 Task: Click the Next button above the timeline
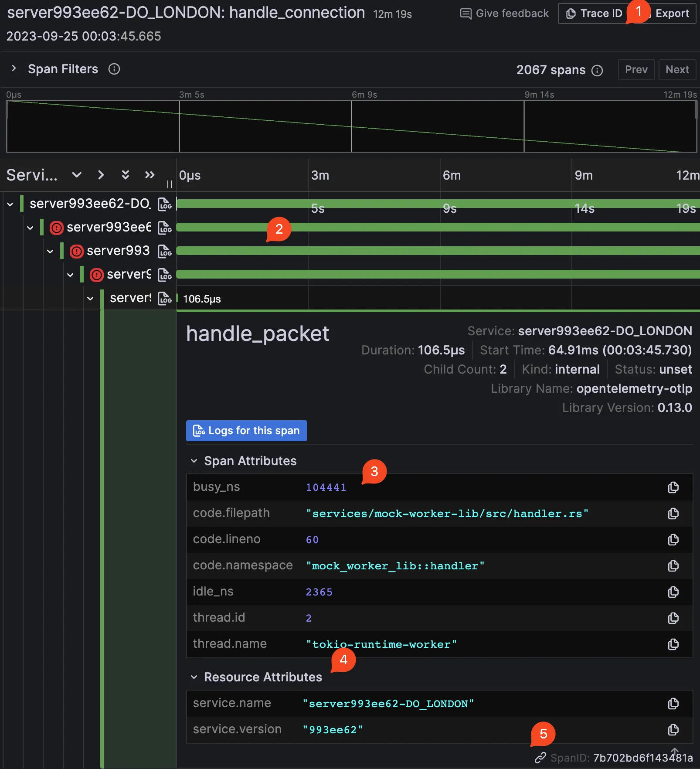point(676,69)
